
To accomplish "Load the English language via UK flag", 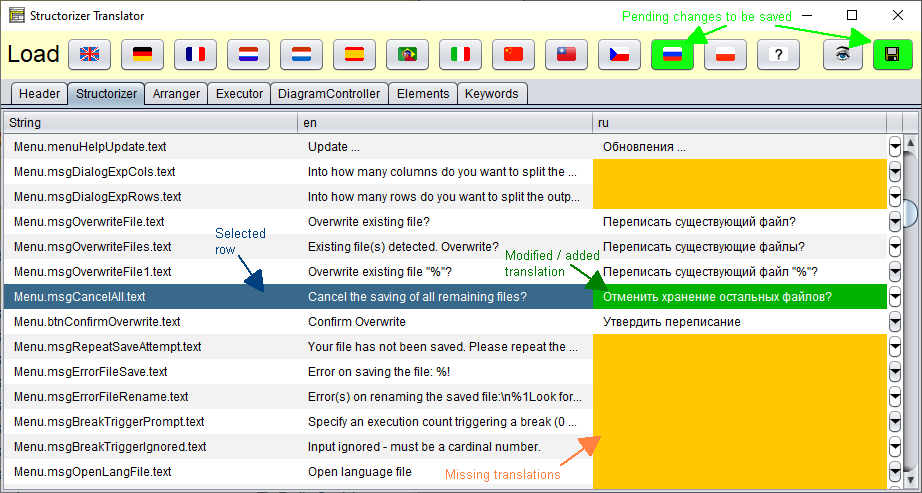I will point(89,55).
